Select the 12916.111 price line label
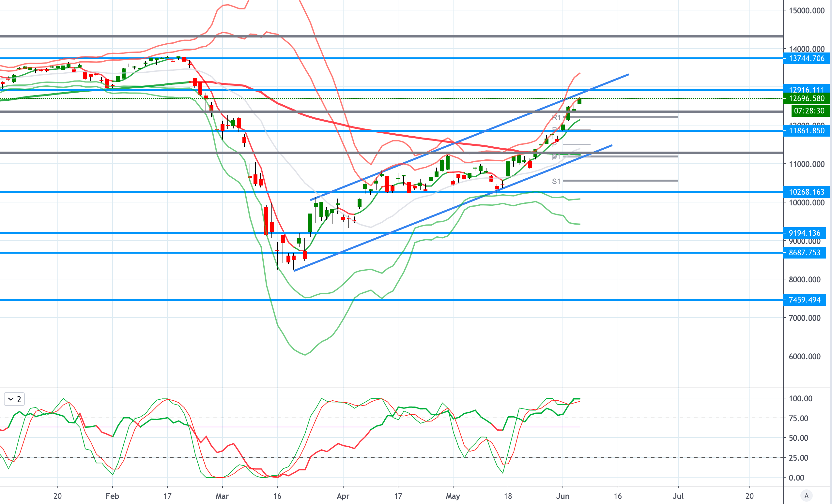Viewport: 832px width, 504px height. pos(806,89)
